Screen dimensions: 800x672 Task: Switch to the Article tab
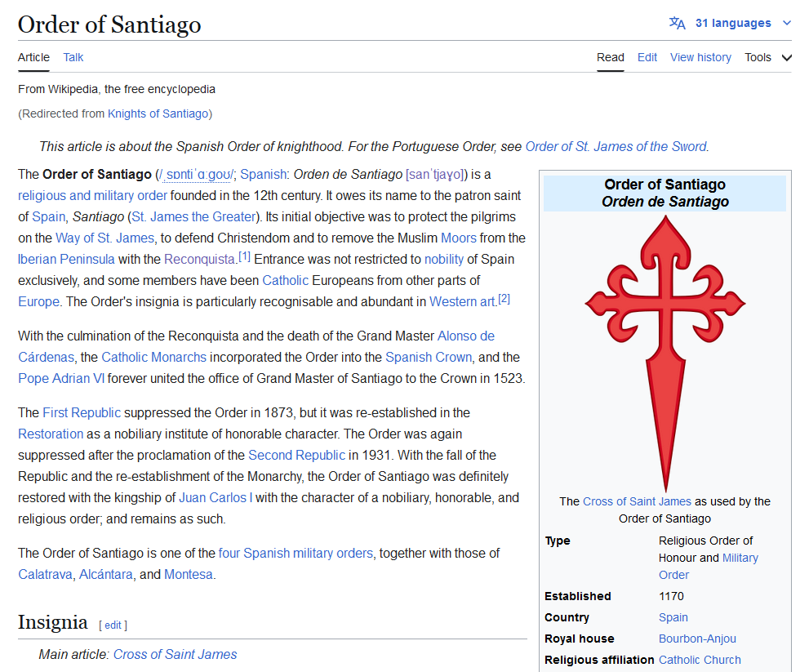coord(33,57)
